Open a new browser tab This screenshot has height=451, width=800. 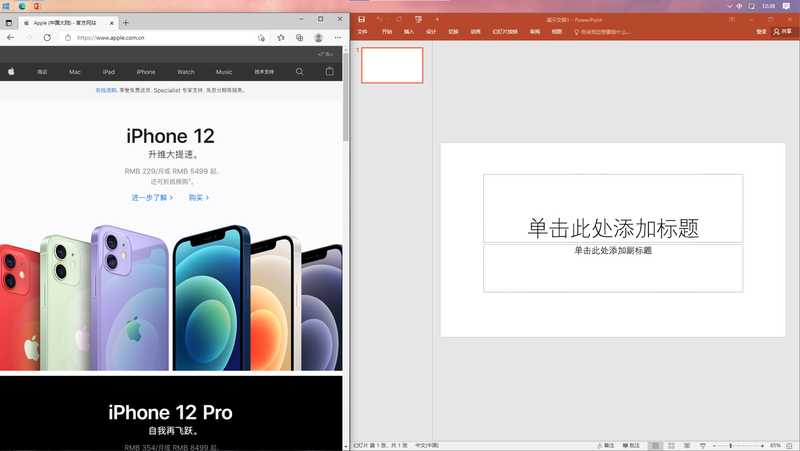tap(126, 22)
